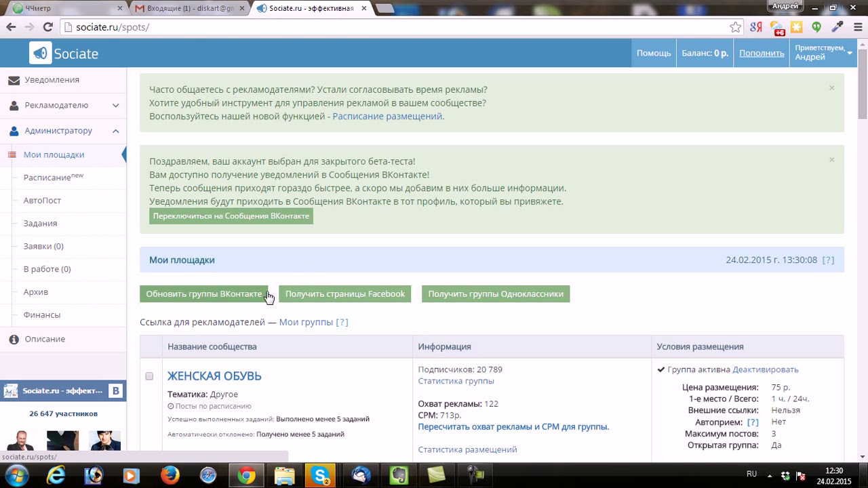Open the Помощь header link
The height and width of the screenshot is (488, 868).
(654, 53)
